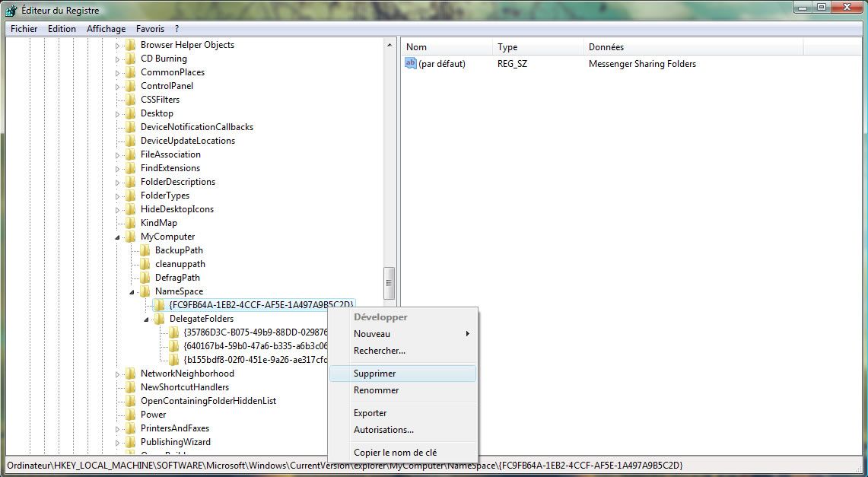Click the CSSFilters folder icon
The image size is (868, 477).
(131, 100)
